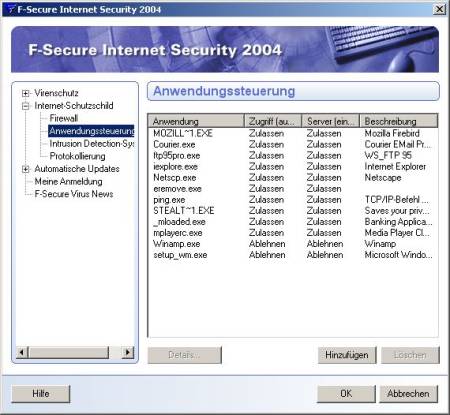Open the Protokollierung tree item
Image resolution: width=450 pixels, height=415 pixels.
[x=77, y=156]
